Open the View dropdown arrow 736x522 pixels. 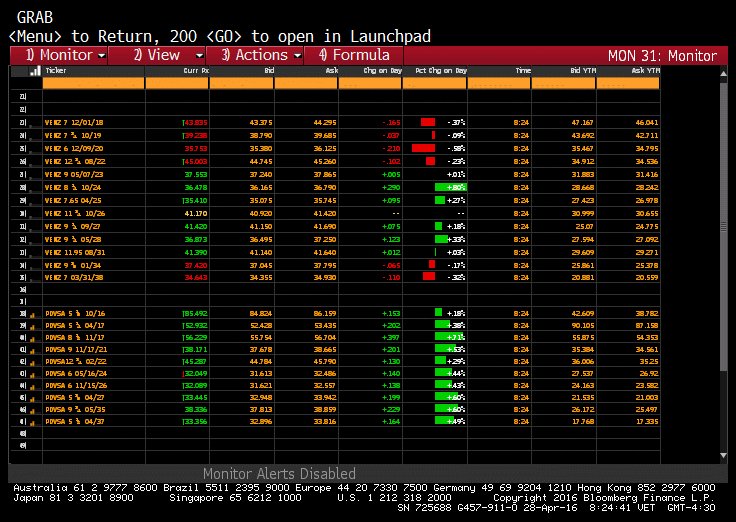(x=199, y=56)
